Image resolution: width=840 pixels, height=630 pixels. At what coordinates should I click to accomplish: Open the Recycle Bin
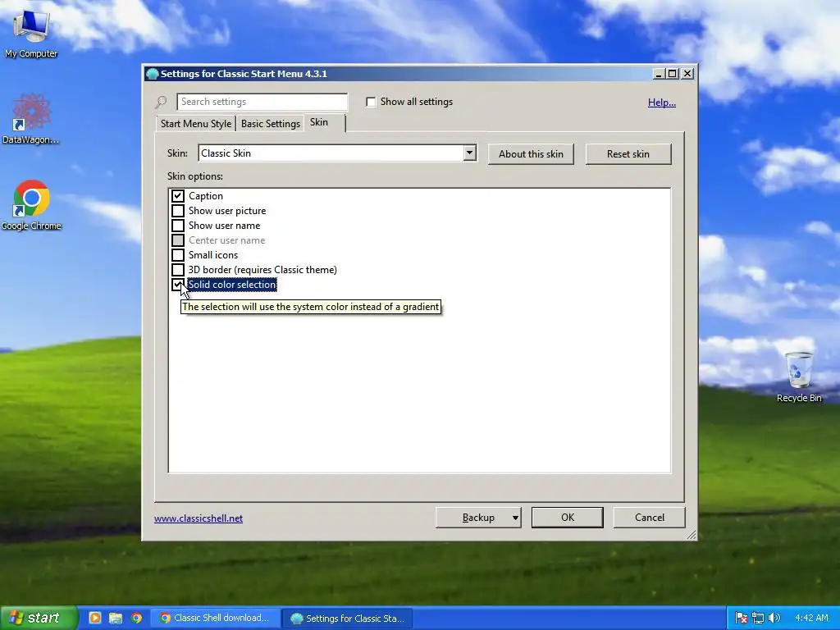(x=799, y=376)
